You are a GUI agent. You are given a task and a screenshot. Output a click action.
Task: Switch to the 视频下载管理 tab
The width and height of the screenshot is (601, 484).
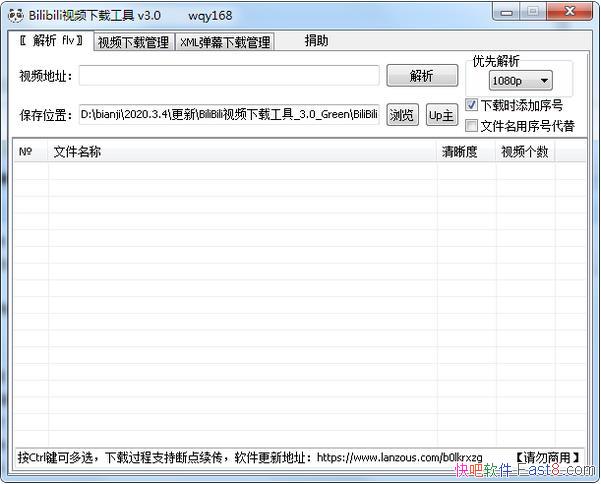pos(133,42)
